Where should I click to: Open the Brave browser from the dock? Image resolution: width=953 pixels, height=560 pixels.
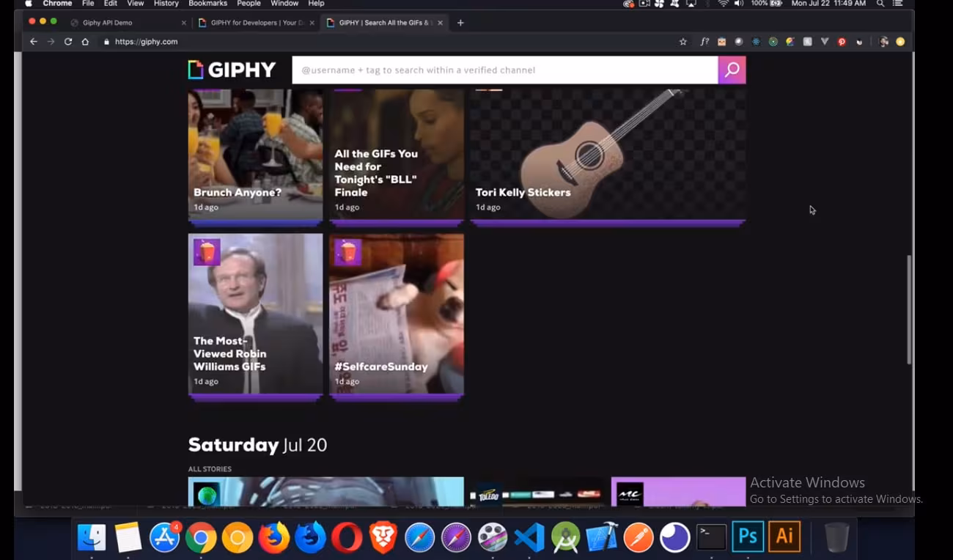[x=383, y=537]
